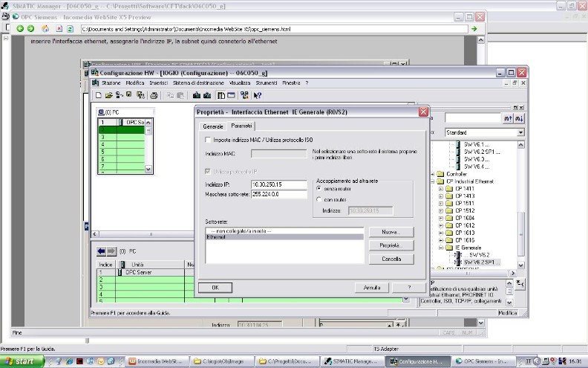This screenshot has height=368, width=588.
Task: Click the Open folder toolbar icon
Action: [x=108, y=95]
